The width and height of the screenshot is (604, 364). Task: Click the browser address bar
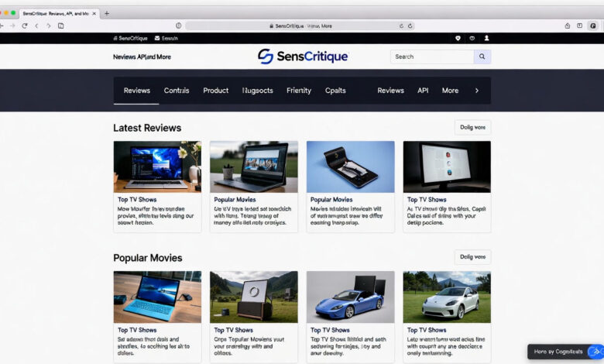pyautogui.click(x=302, y=26)
